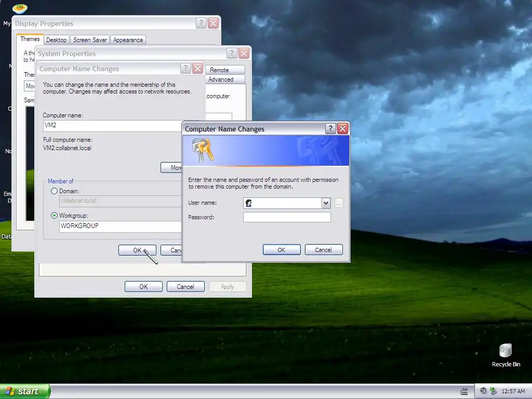The width and height of the screenshot is (532, 399).
Task: Cancel the credentials prompt dialog
Action: point(323,250)
